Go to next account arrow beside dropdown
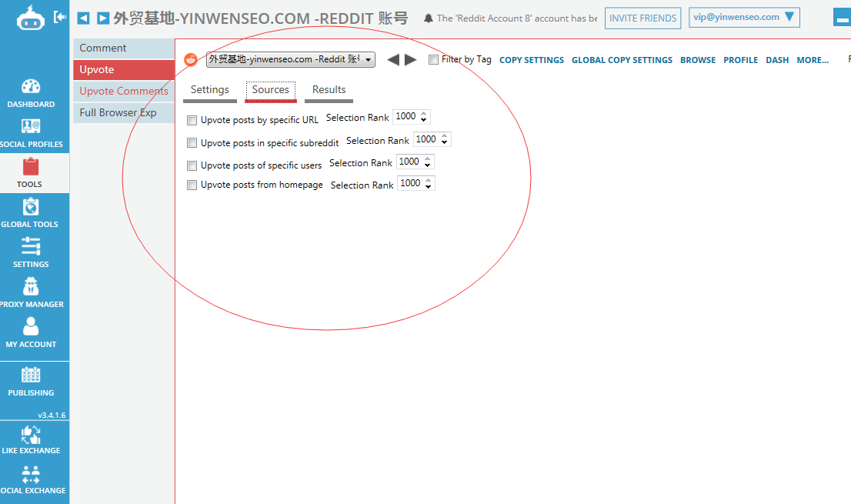The width and height of the screenshot is (851, 504). (x=411, y=60)
